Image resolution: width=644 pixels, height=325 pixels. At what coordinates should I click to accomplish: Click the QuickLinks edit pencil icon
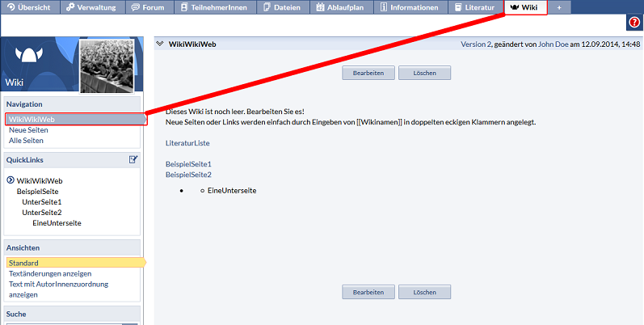pyautogui.click(x=133, y=159)
